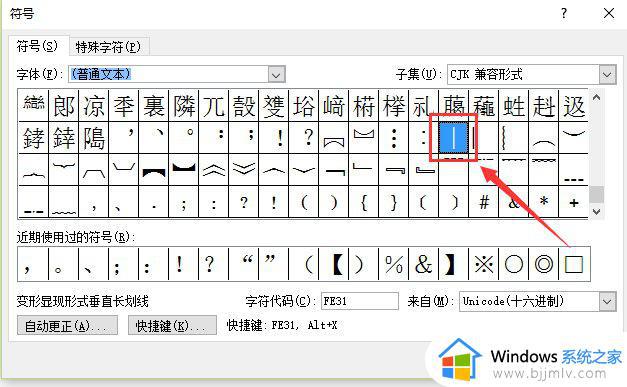This screenshot has height=387, width=627.
Task: Pick the 凉 character in the symbol grid
Action: tap(94, 106)
